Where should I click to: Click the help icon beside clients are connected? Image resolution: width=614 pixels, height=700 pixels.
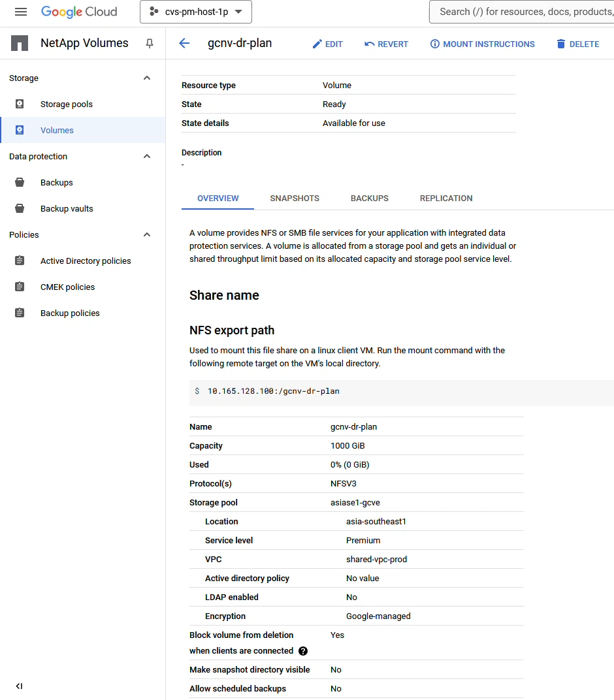[303, 651]
